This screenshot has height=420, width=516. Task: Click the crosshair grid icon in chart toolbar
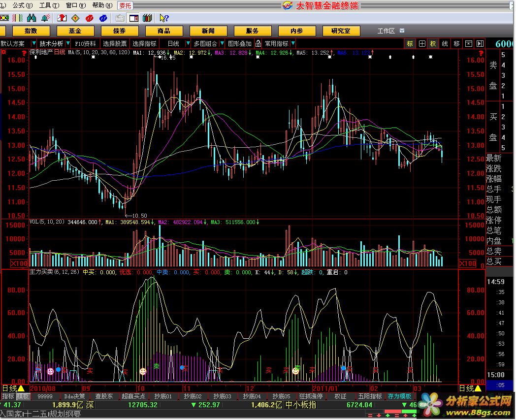click(x=422, y=43)
